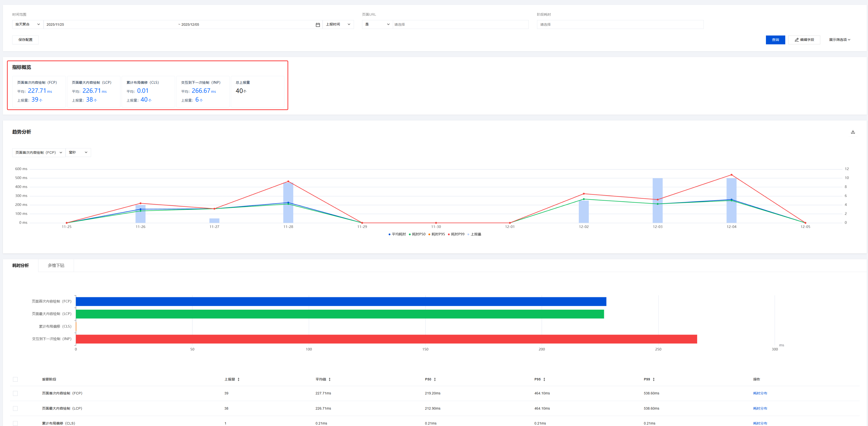Image resolution: width=868 pixels, height=426 pixels.
Task: Download the trend analysis chart
Action: (x=853, y=132)
